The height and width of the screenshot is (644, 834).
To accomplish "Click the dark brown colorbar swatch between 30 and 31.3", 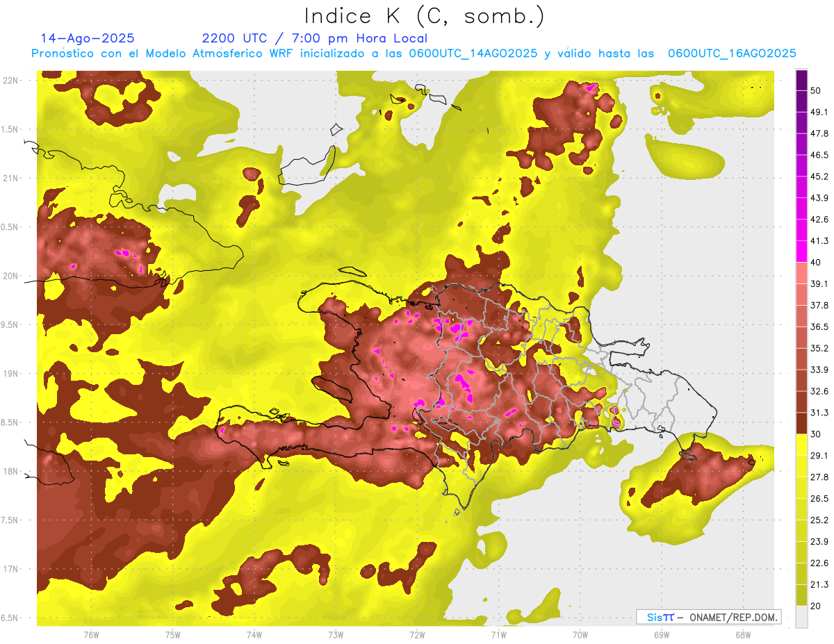I will (x=802, y=423).
